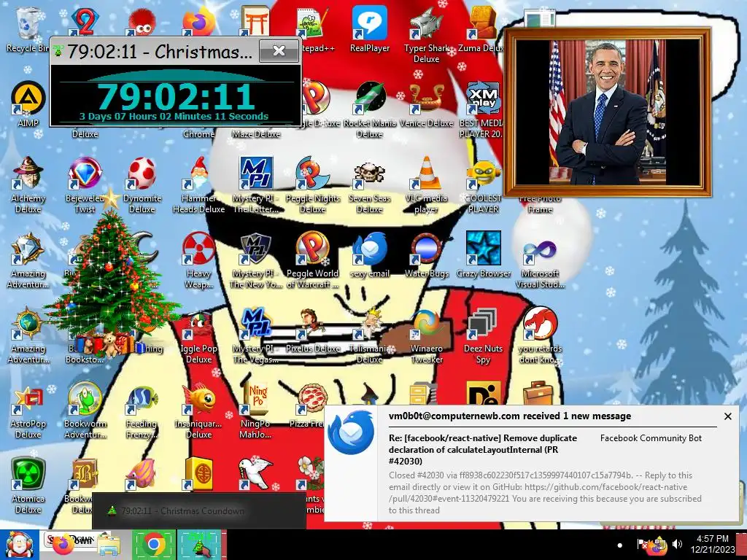The width and height of the screenshot is (747, 560).
Task: Select the Peggle World of Warcraft icon
Action: pos(312,260)
